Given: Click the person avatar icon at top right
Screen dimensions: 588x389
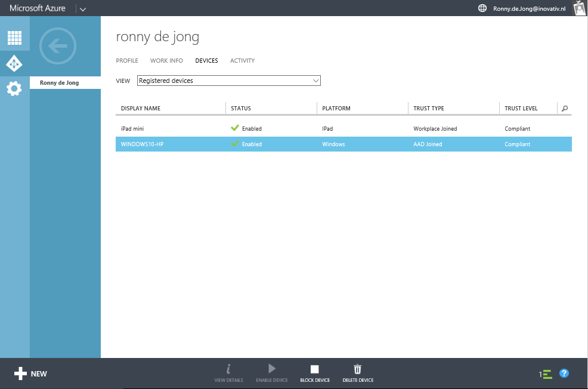Looking at the screenshot, I should pos(578,8).
